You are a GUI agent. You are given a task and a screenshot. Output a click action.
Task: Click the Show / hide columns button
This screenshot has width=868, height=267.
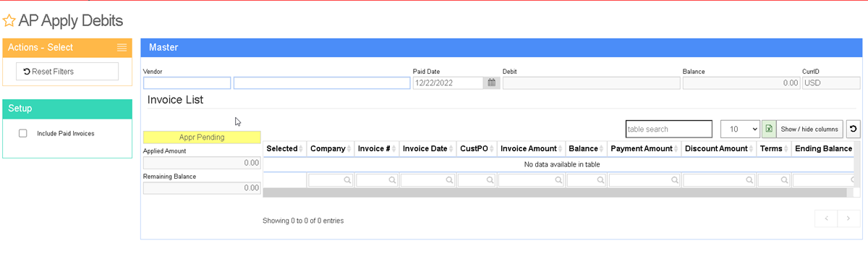[809, 129]
